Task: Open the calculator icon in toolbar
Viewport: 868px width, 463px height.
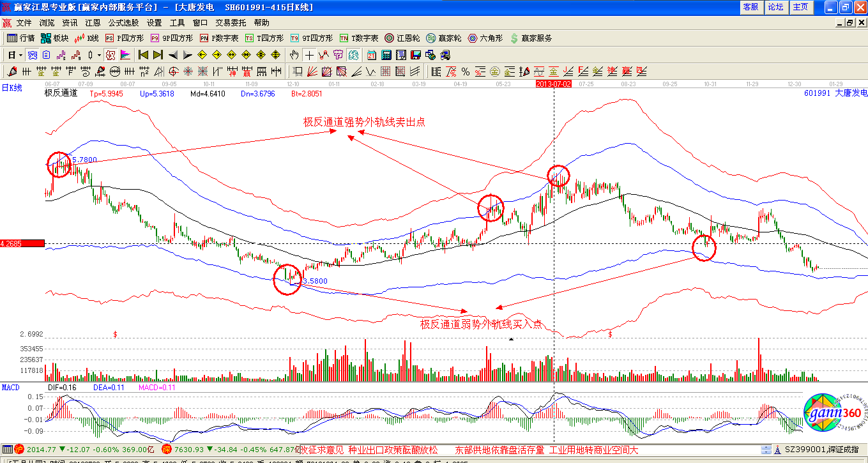Action: click(x=387, y=55)
